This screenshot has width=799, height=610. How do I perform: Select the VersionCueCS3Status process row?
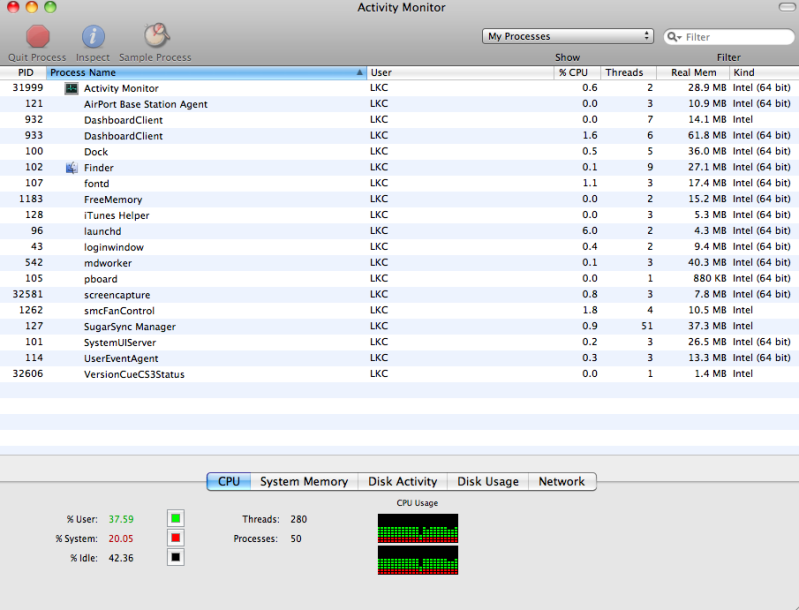click(x=400, y=374)
